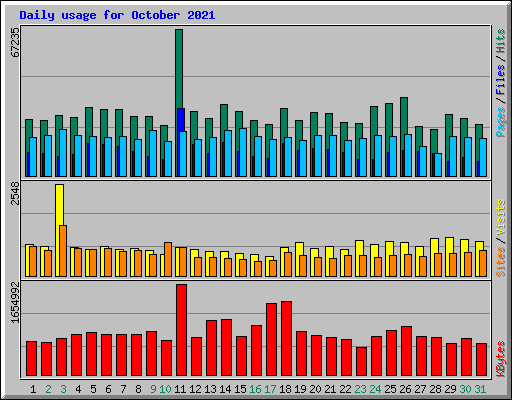Image resolution: width=512 pixels, height=400 pixels.
Task: Click the orange sites bar for day 10
Action: coord(168,259)
